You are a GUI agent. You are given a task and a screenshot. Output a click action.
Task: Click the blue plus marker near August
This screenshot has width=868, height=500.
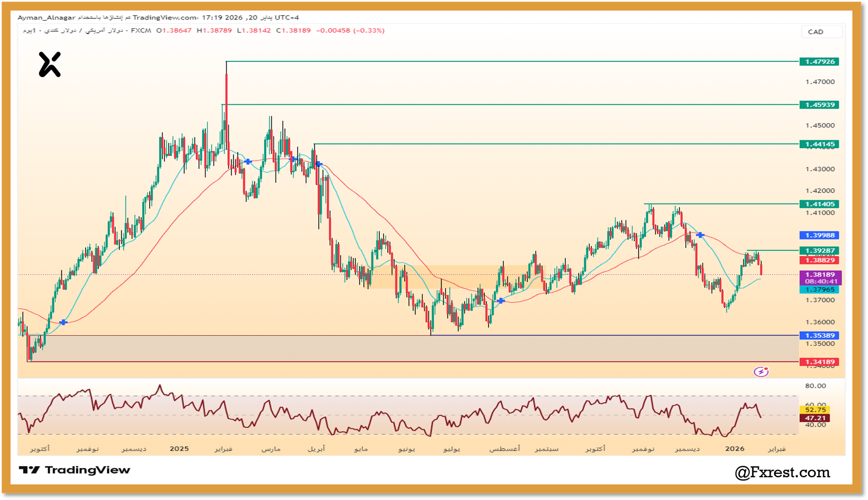coord(500,301)
